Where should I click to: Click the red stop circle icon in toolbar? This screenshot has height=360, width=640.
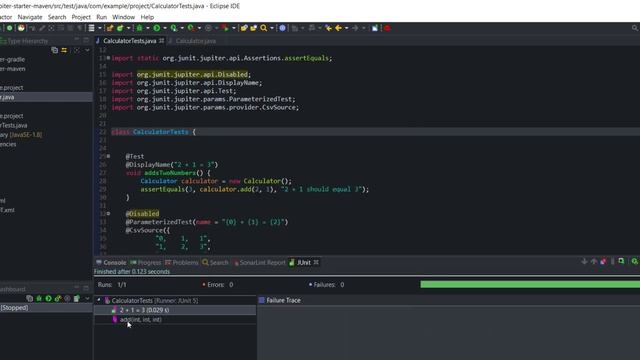click(387, 28)
